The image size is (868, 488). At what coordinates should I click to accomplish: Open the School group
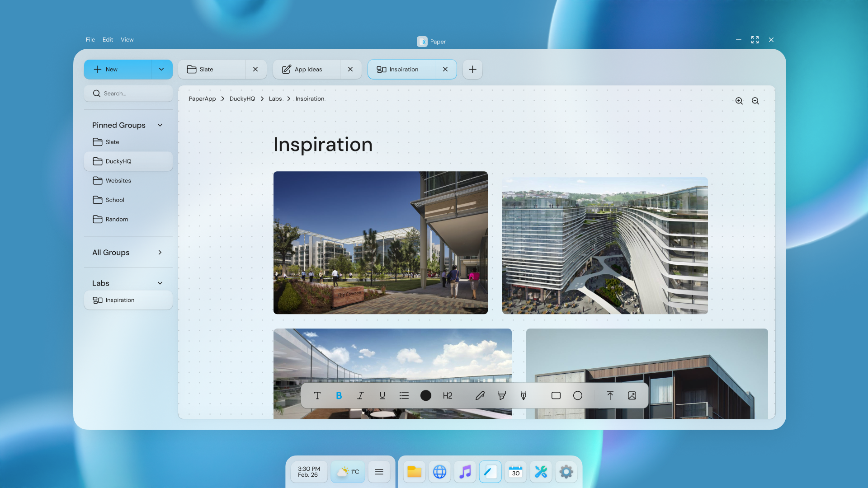(128, 200)
